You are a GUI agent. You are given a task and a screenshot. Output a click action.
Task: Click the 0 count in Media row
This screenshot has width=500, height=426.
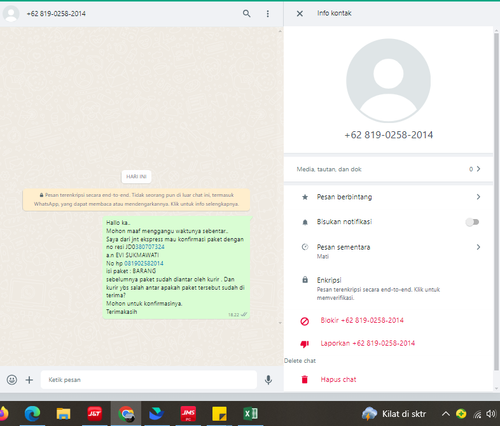[x=471, y=169]
